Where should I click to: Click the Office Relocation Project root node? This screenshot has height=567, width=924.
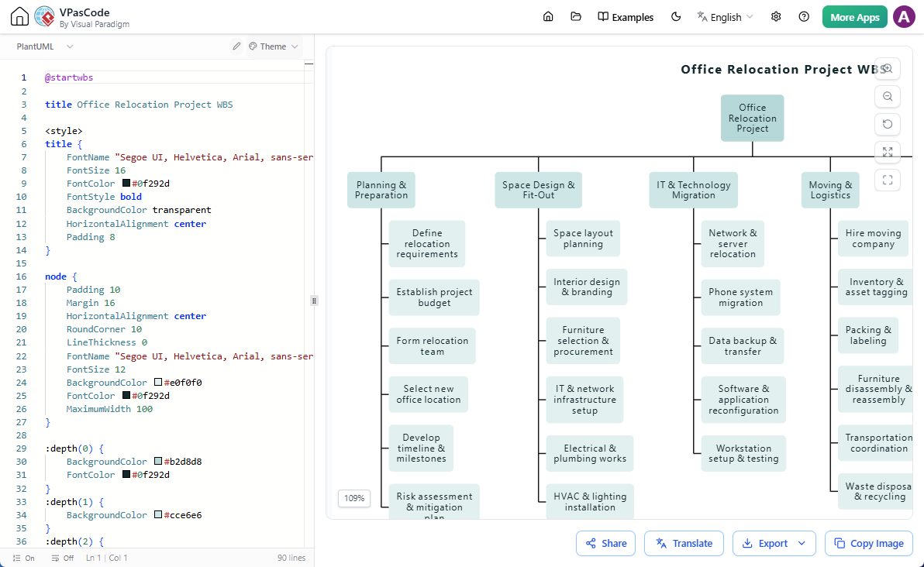pyautogui.click(x=753, y=118)
